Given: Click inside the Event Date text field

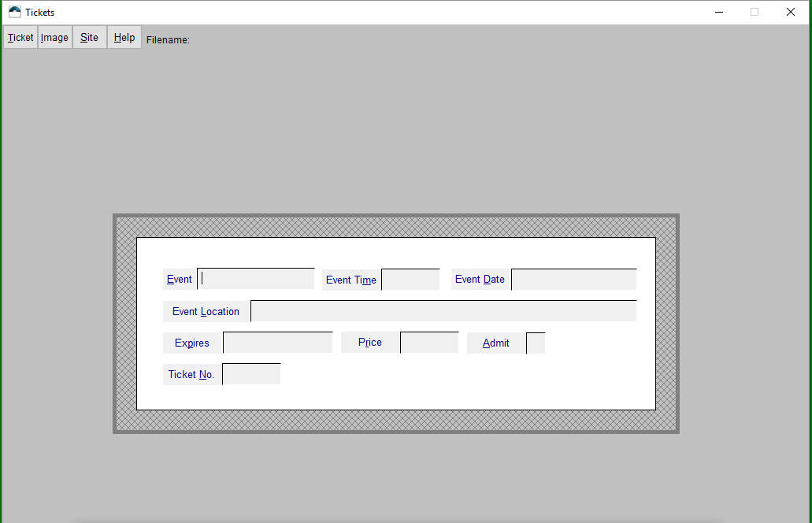Looking at the screenshot, I should (573, 279).
